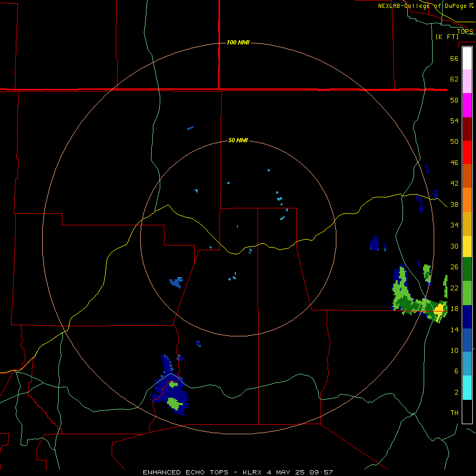The image size is (476, 476).
Task: Click the '46' scale label
Action: click(454, 162)
